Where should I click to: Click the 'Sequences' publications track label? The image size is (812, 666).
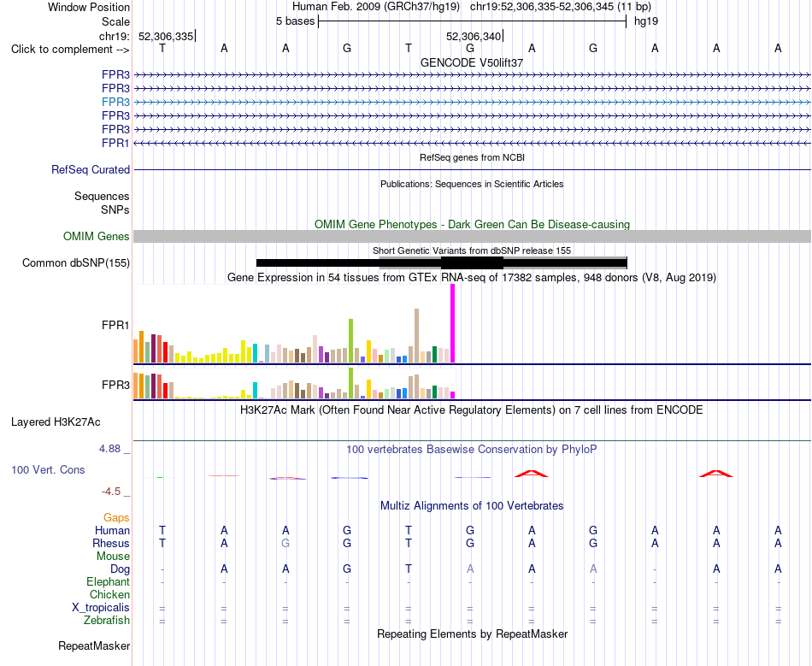(x=102, y=197)
